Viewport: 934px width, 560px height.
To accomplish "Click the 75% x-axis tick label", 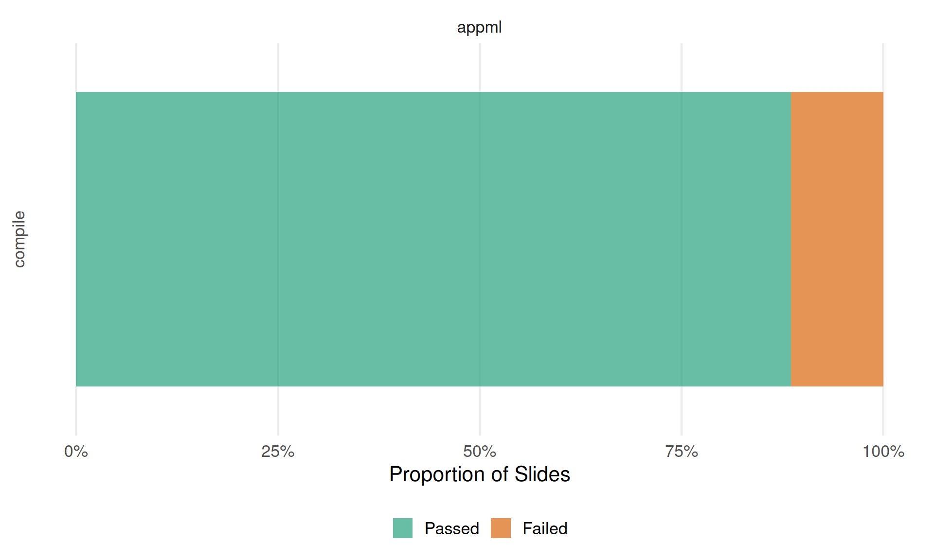I will [x=681, y=452].
